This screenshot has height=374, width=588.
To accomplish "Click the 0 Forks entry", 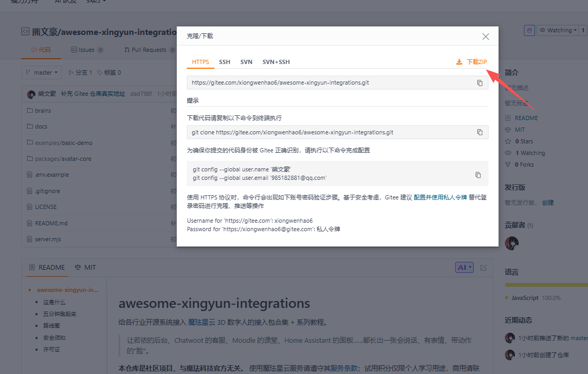I will (x=524, y=165).
